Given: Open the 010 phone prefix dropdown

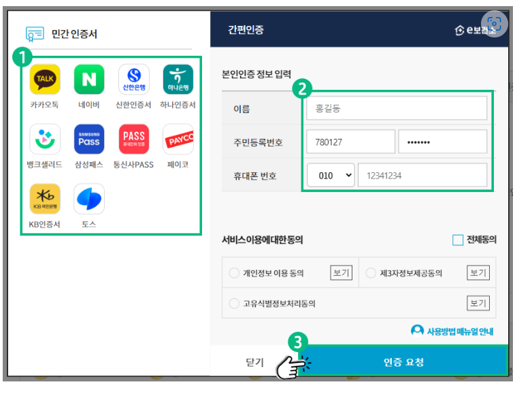Looking at the screenshot, I should click(331, 175).
